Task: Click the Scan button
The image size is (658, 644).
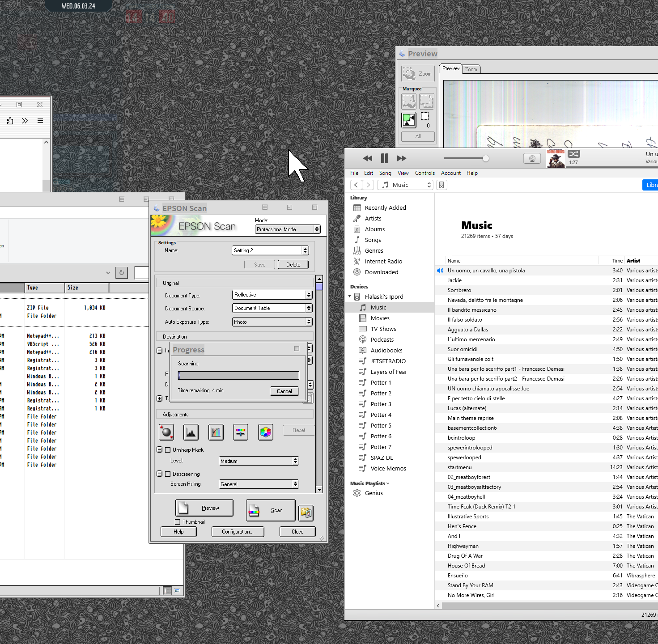Action: 271,510
